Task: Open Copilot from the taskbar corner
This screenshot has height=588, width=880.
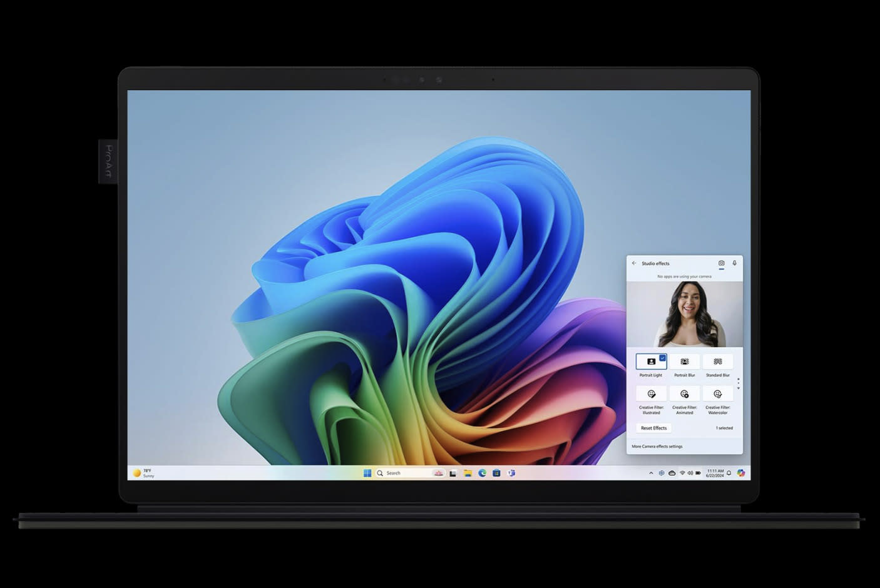Action: (x=741, y=473)
